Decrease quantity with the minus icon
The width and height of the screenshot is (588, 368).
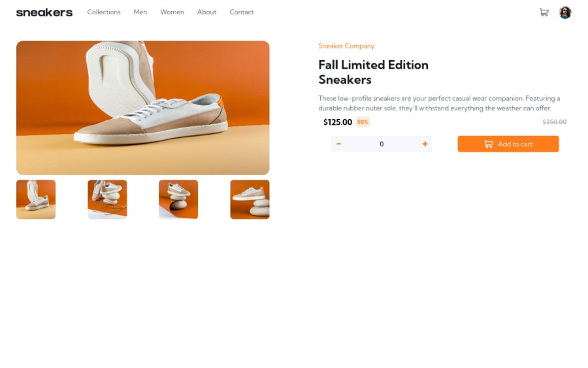point(338,144)
